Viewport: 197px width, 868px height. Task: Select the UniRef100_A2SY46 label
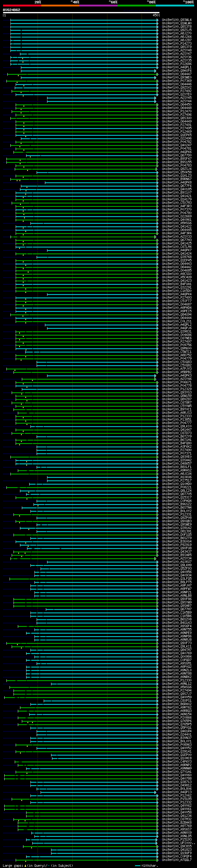[176, 379]
